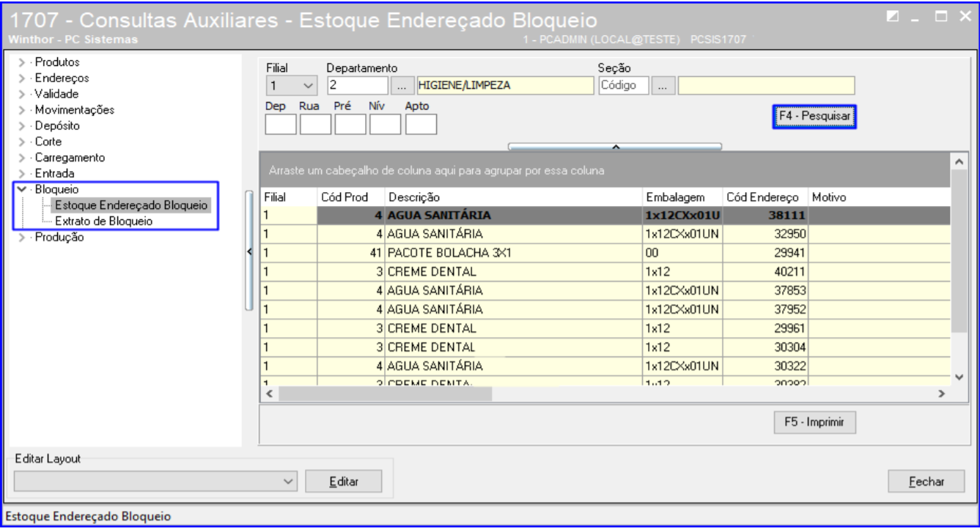The image size is (980, 530).
Task: Expand the Produtos tree node
Action: pos(20,62)
